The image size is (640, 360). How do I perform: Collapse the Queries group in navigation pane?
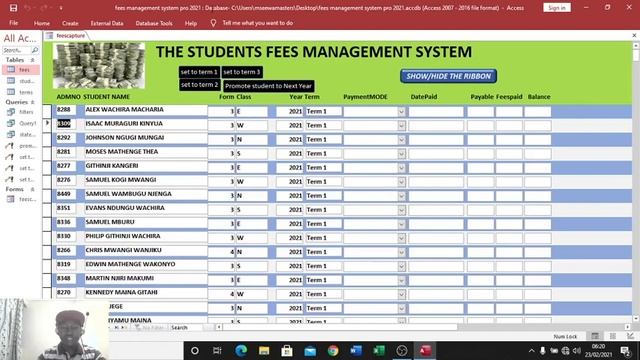point(33,102)
